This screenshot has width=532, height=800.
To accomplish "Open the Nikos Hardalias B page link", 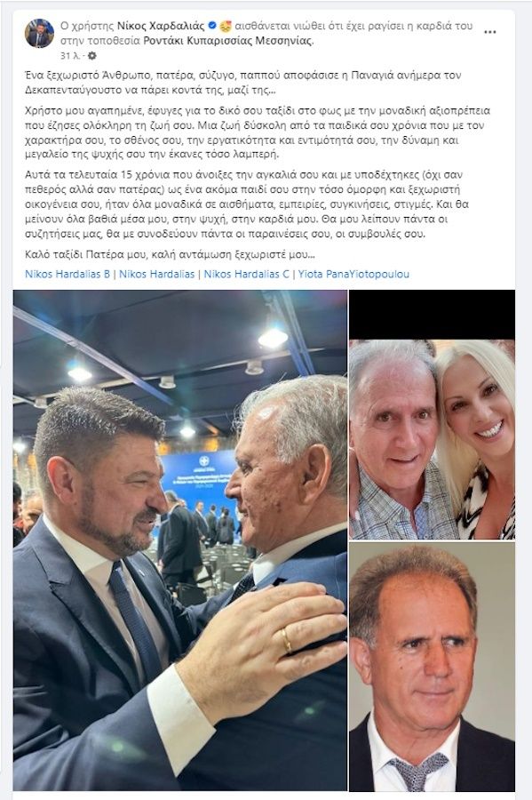I will click(x=67, y=274).
